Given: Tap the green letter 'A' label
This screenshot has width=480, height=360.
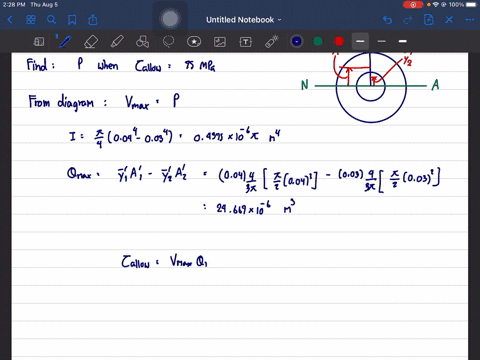Looking at the screenshot, I should 435,85.
